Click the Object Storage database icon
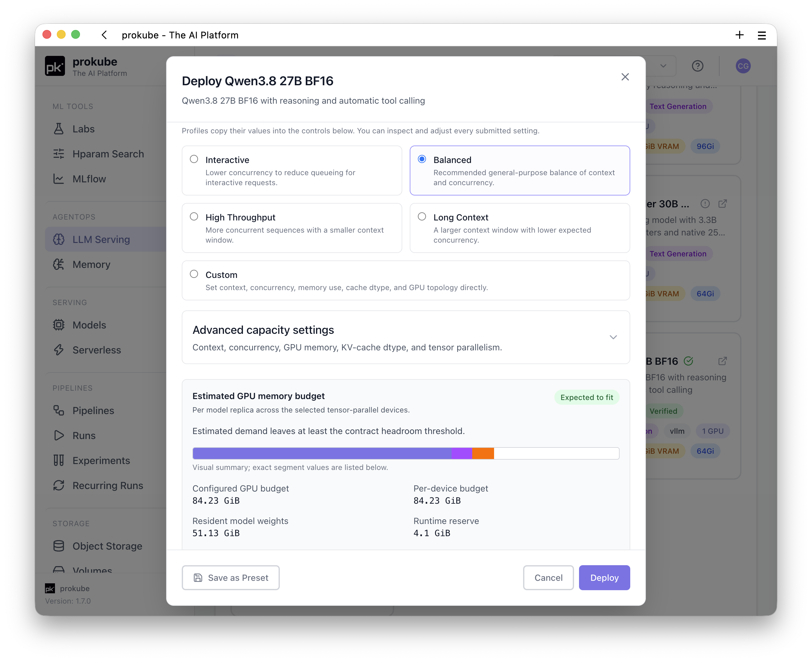Viewport: 812px width, 662px height. click(59, 546)
